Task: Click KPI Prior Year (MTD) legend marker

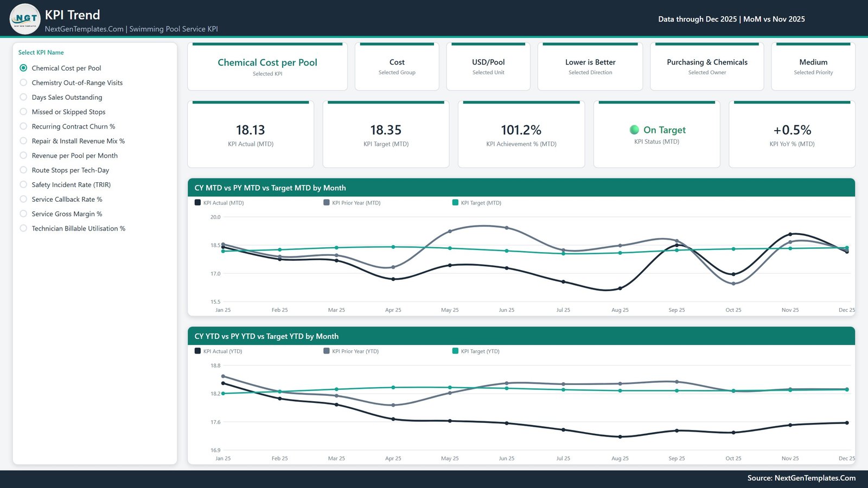Action: (327, 202)
